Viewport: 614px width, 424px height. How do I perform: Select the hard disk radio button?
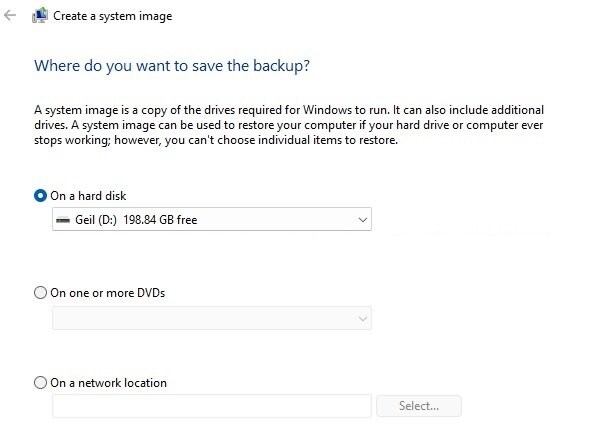click(x=40, y=196)
